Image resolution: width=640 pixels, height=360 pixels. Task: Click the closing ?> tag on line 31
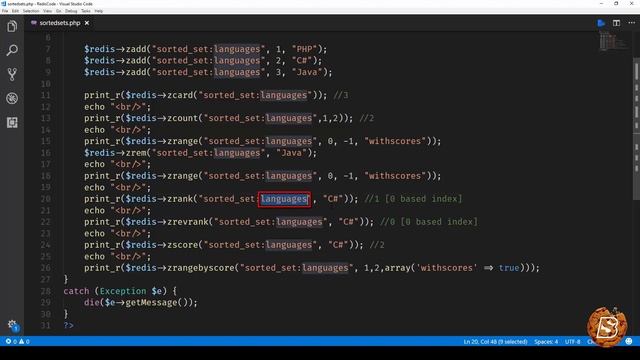coord(69,325)
